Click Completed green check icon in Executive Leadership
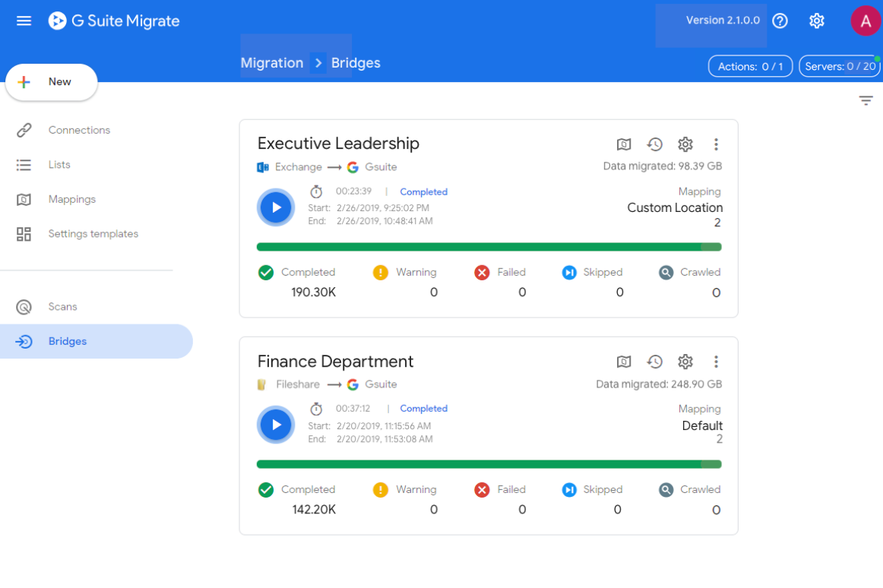The image size is (883, 588). click(x=266, y=273)
